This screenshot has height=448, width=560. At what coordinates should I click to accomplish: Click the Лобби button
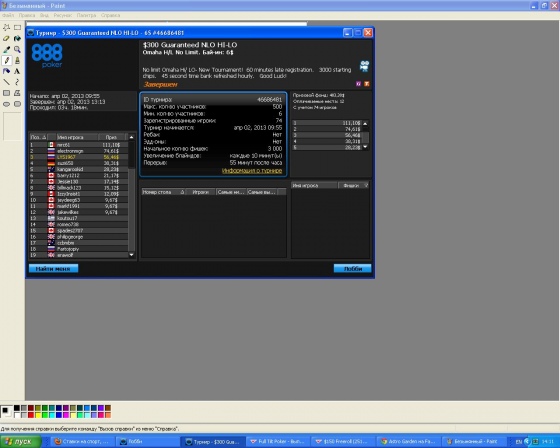352,269
